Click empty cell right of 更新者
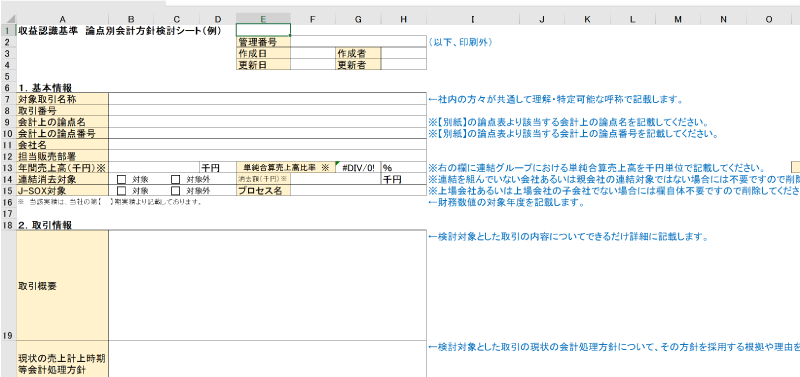Screen dimensions: 800x377 [x=404, y=65]
